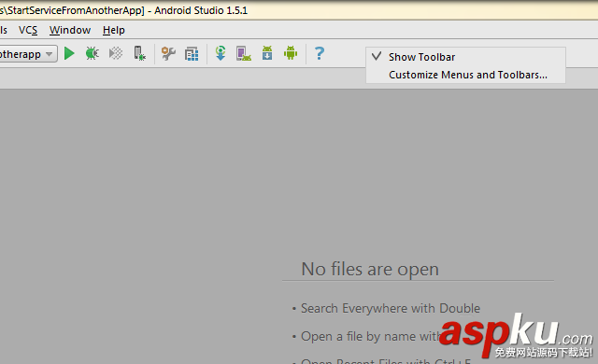
Task: Open the AVD Manager icon
Action: coord(244,53)
